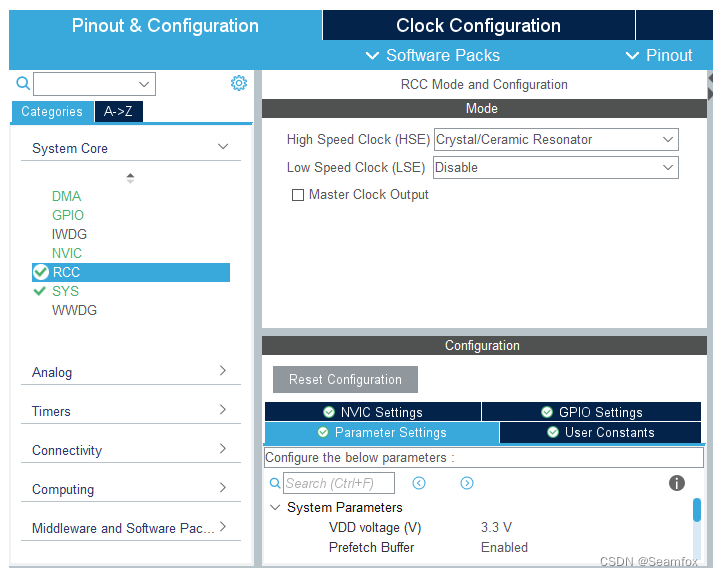Open the Pinout menu
The width and height of the screenshot is (713, 576).
[659, 55]
